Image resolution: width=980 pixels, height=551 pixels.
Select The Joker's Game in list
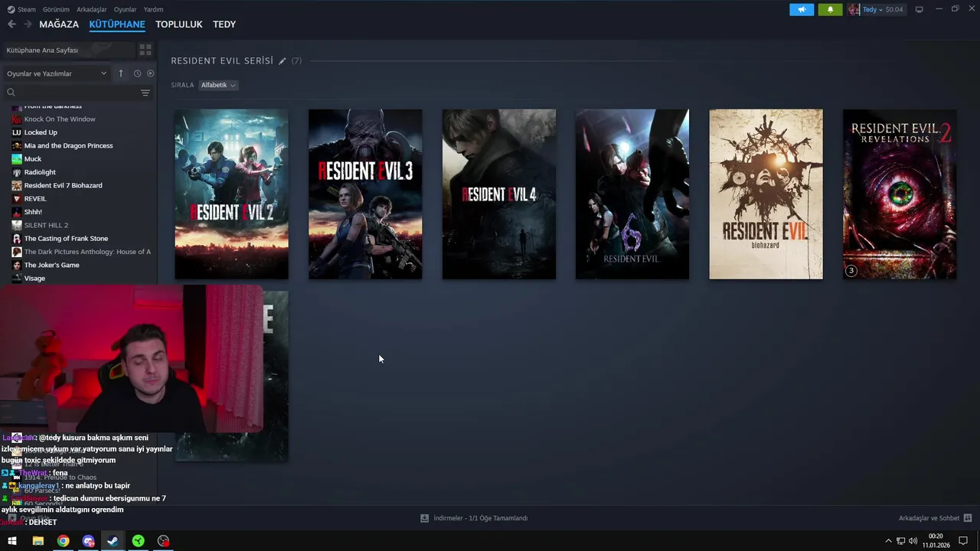point(51,265)
